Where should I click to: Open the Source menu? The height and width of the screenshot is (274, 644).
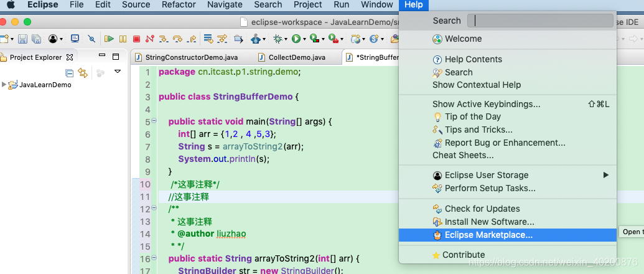(136, 5)
